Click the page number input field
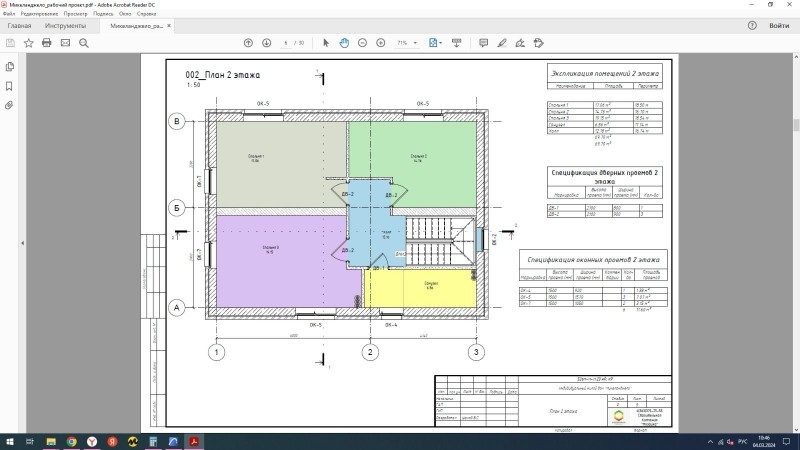Image resolution: width=800 pixels, height=450 pixels. point(287,43)
